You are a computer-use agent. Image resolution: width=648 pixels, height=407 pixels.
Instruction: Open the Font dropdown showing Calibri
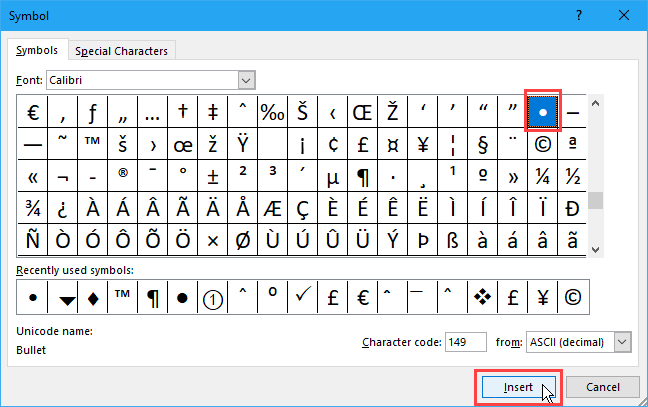[x=246, y=80]
